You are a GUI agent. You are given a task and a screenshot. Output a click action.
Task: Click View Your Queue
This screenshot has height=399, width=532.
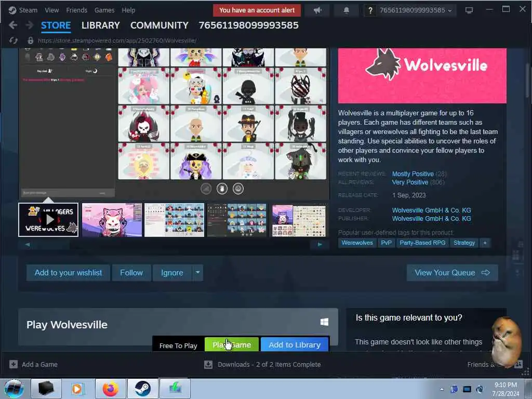coord(453,273)
